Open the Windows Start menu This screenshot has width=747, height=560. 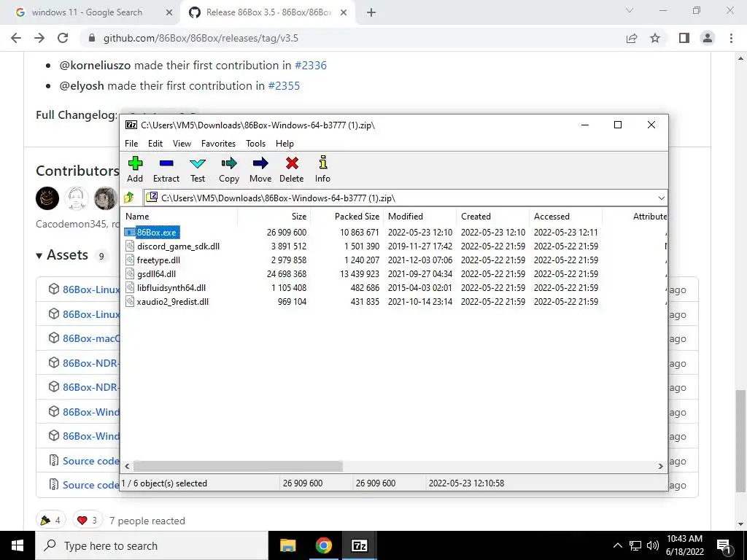pyautogui.click(x=18, y=545)
